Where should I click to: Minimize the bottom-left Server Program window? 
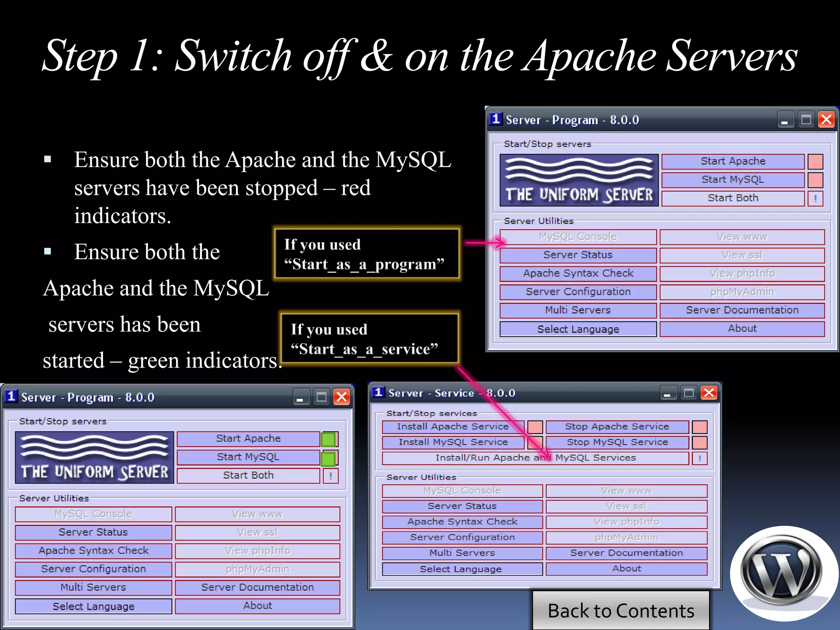[301, 397]
